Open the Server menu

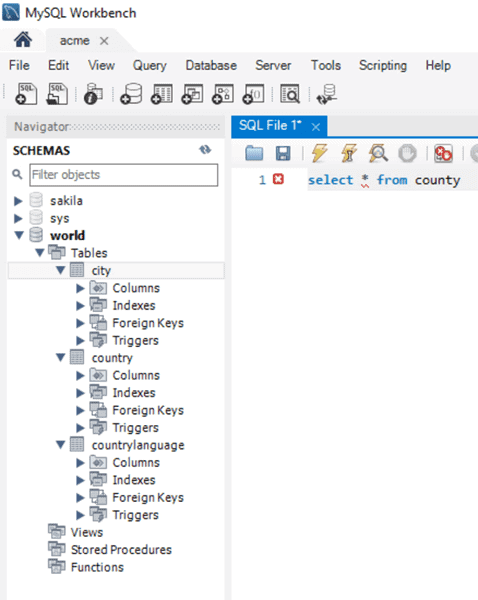[x=273, y=65]
